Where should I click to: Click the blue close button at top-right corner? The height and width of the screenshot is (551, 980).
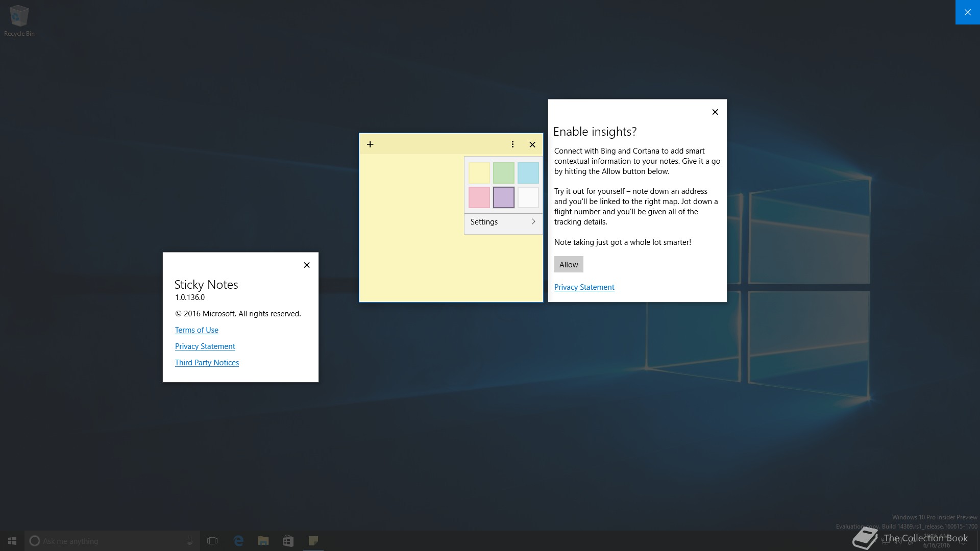[x=968, y=12]
